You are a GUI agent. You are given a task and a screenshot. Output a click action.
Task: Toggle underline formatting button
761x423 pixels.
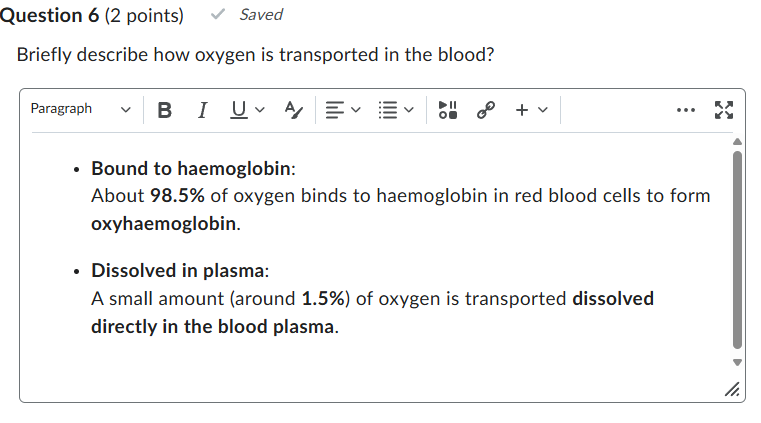(x=238, y=110)
